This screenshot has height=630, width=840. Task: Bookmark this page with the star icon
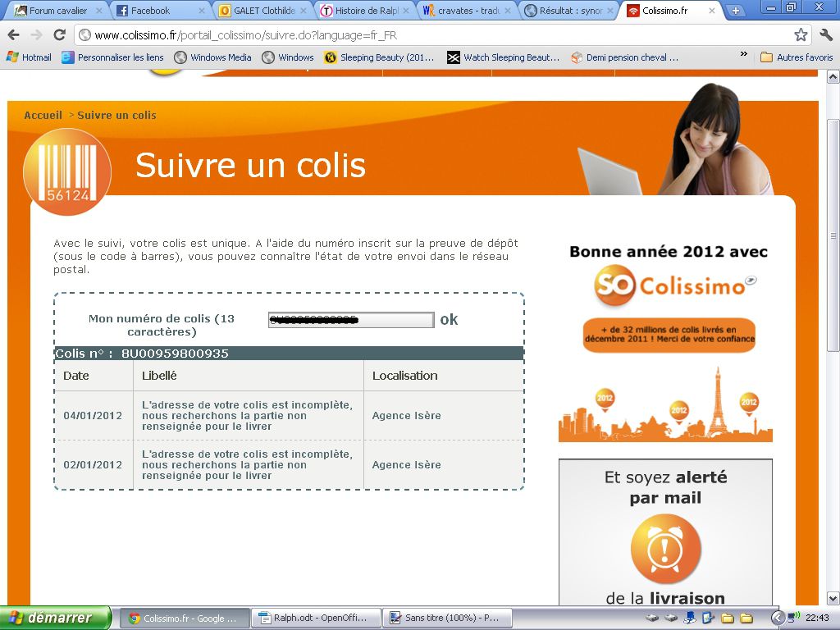pos(801,35)
